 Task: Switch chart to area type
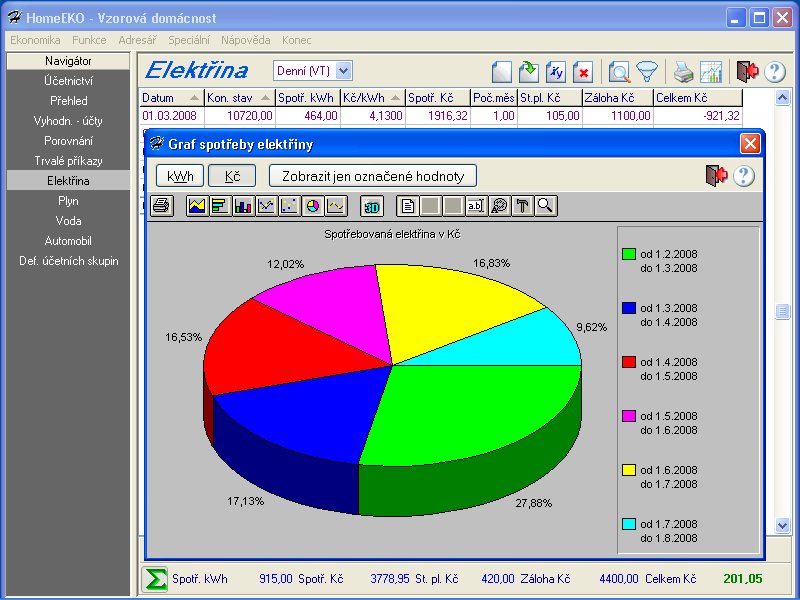(x=197, y=206)
